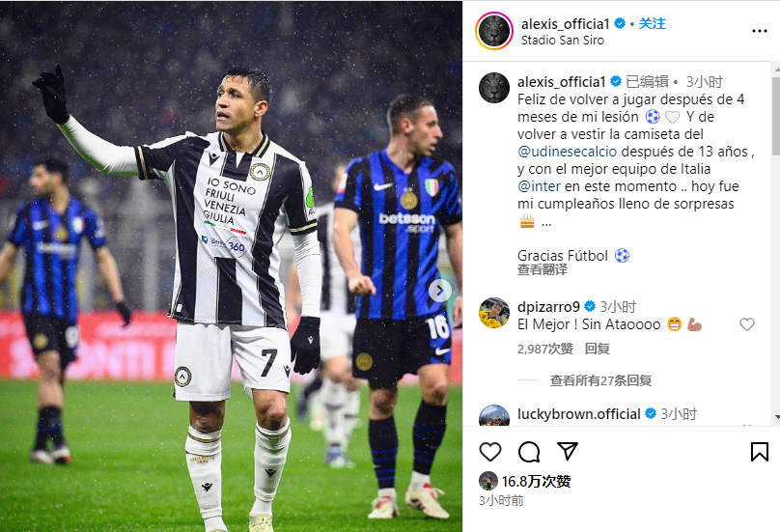This screenshot has width=780, height=532.
Task: Open @inter mention in caption
Action: (539, 186)
